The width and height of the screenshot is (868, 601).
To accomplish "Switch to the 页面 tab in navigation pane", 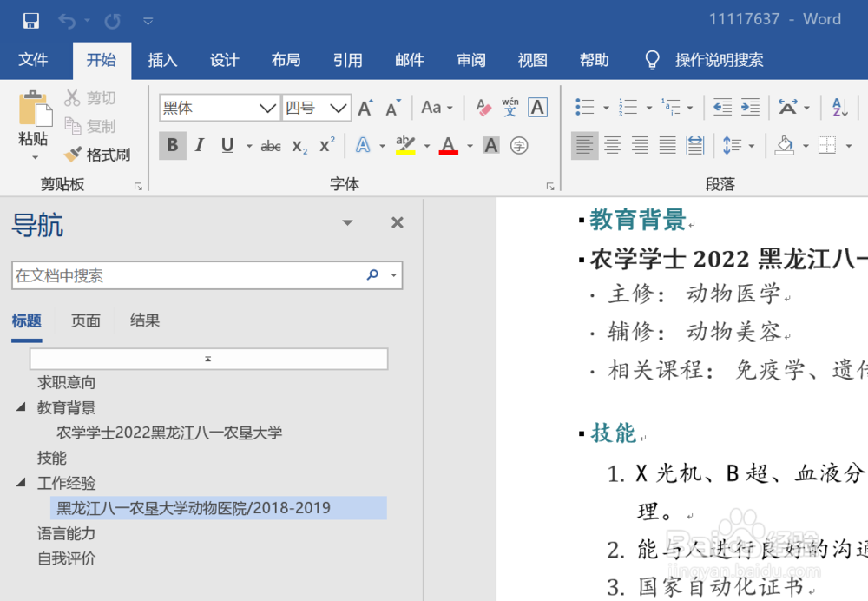I will (85, 320).
